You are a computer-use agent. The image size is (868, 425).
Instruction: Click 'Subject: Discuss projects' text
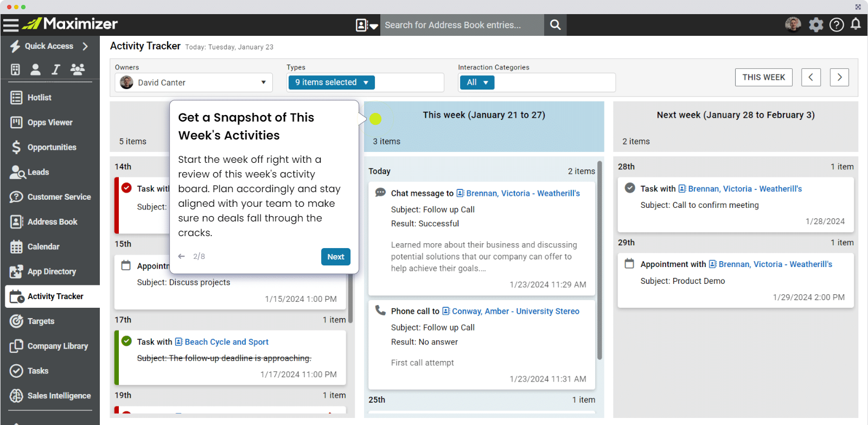coord(183,282)
